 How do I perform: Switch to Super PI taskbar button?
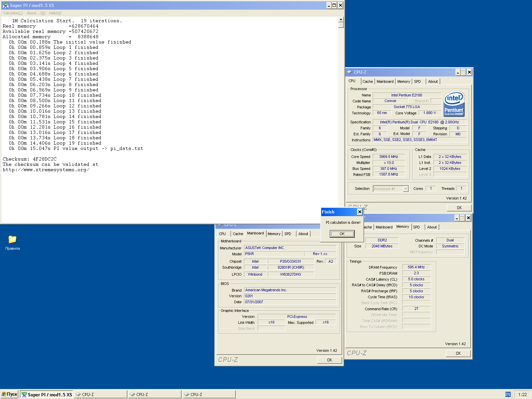[47, 395]
